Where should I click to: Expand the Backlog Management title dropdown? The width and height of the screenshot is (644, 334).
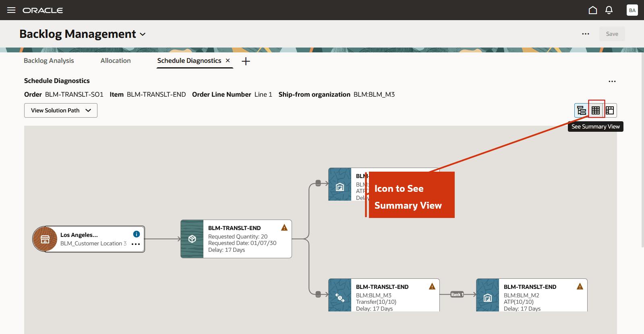(143, 35)
